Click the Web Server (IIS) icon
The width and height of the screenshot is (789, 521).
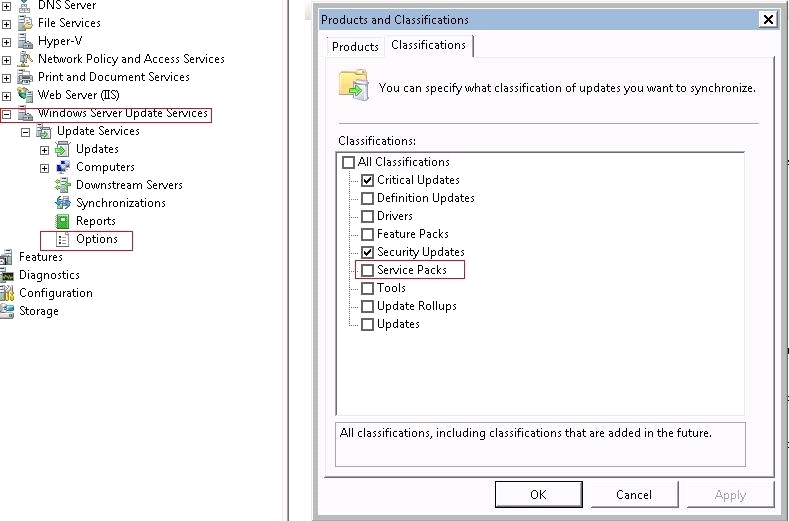(25, 95)
